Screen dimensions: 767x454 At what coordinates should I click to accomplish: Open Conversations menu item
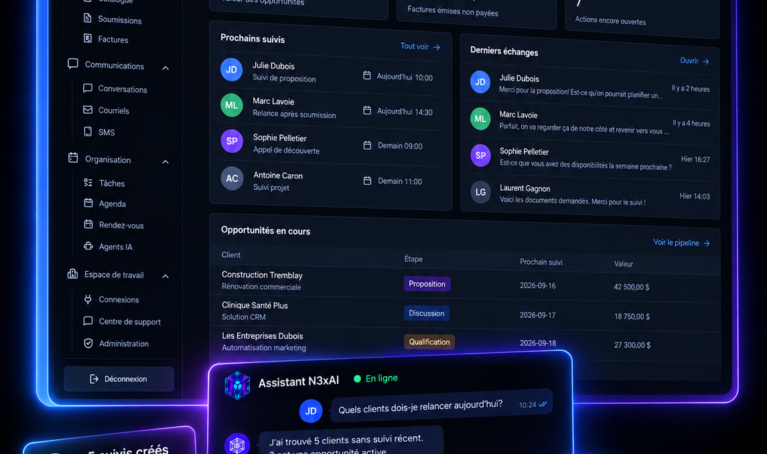point(122,89)
